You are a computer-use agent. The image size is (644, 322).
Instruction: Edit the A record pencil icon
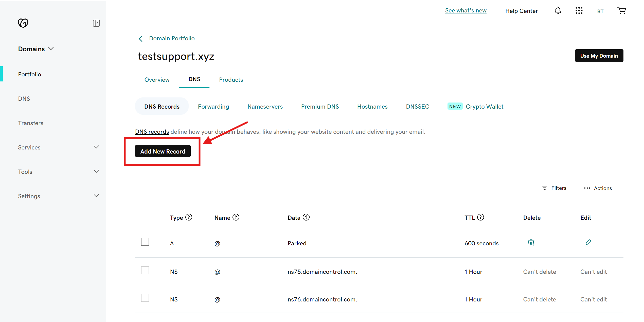588,243
